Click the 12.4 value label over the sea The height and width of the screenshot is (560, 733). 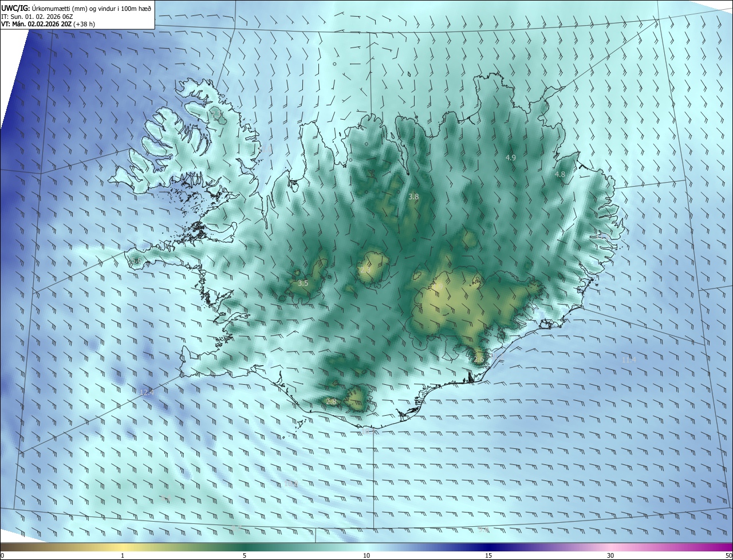click(147, 392)
